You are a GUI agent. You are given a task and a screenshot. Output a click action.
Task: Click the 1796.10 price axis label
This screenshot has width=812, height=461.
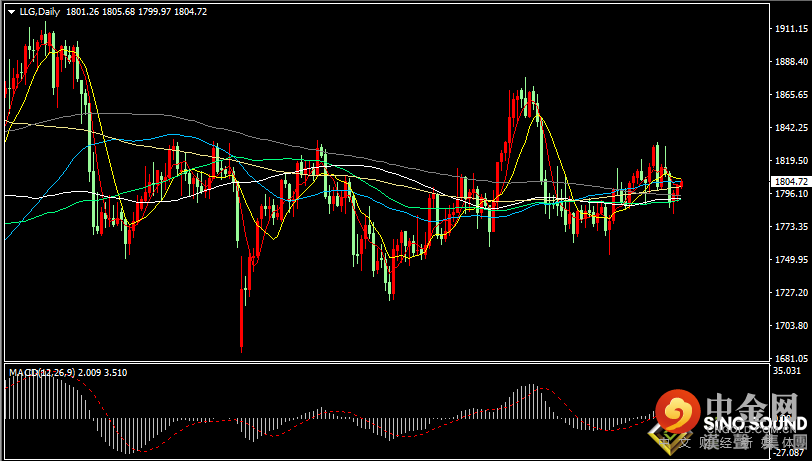click(791, 194)
